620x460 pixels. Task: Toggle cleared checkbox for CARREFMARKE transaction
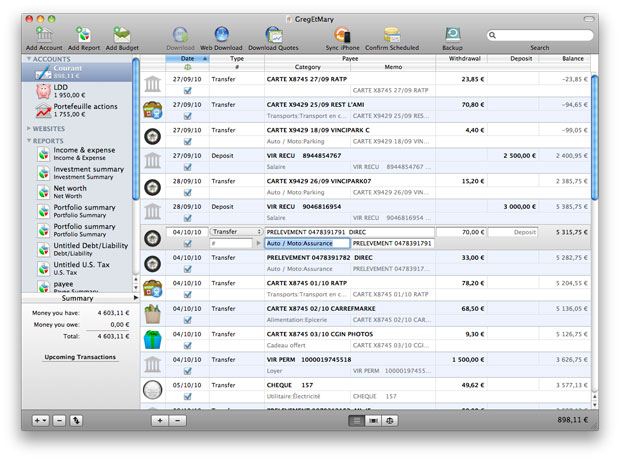click(x=188, y=320)
